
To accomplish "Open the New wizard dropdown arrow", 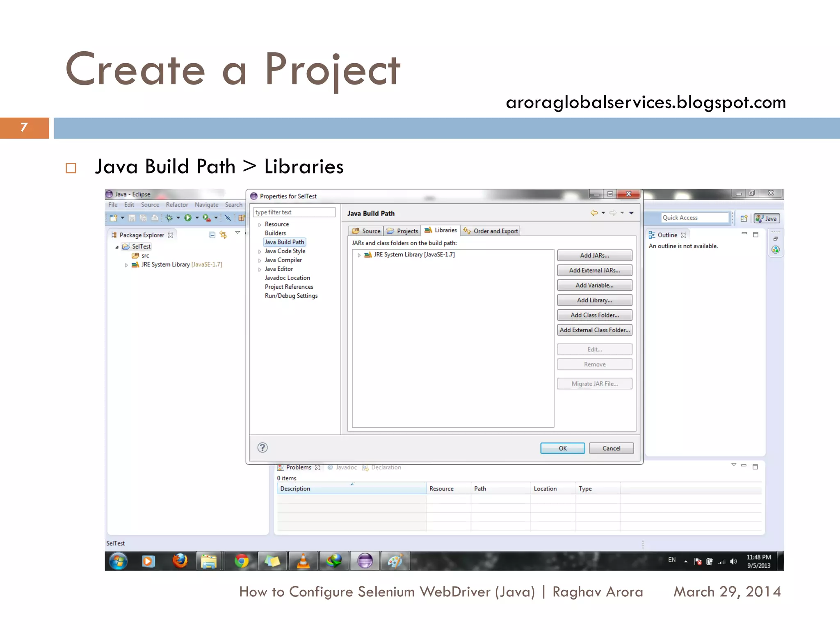I will coord(122,218).
